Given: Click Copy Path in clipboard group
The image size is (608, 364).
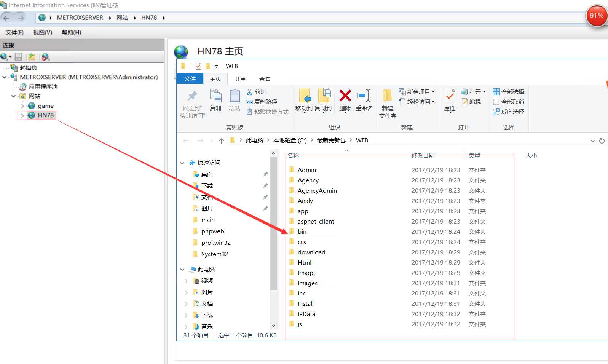Looking at the screenshot, I should [262, 102].
